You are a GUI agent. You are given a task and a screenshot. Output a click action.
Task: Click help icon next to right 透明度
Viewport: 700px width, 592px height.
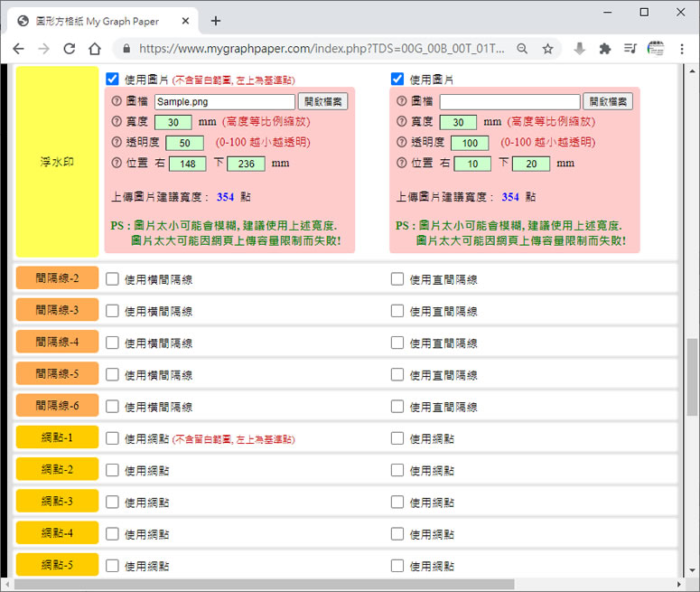coord(401,142)
